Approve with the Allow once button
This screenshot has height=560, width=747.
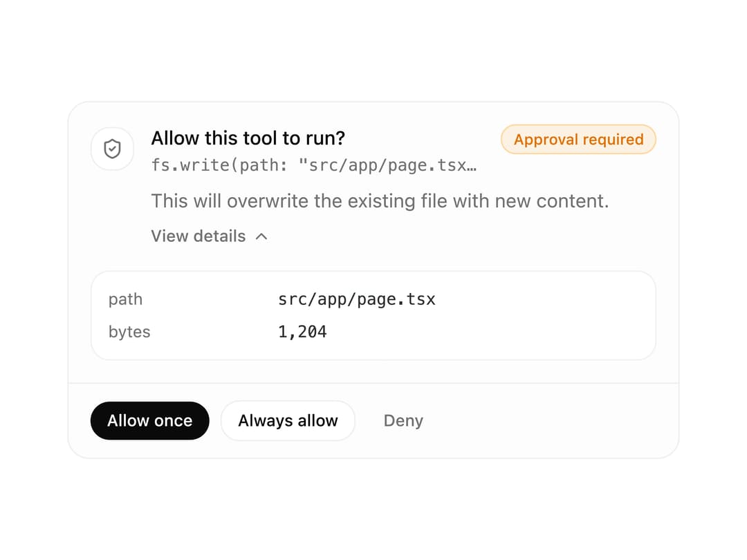click(x=149, y=420)
